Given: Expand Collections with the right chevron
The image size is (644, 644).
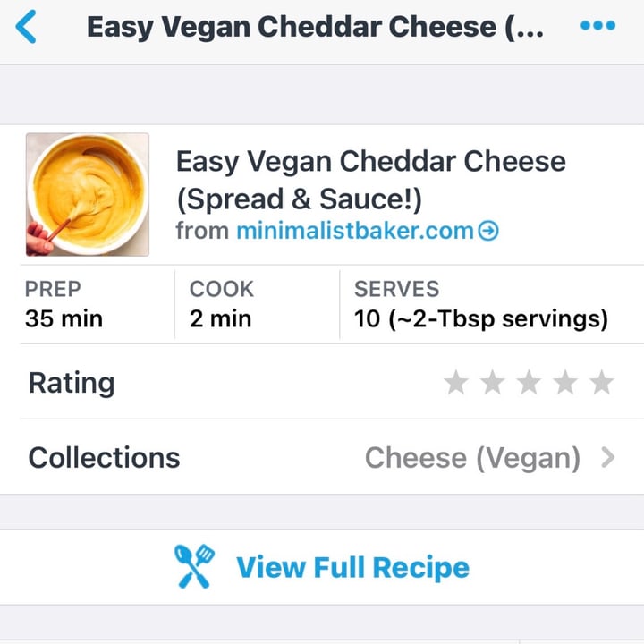Looking at the screenshot, I should (x=608, y=458).
